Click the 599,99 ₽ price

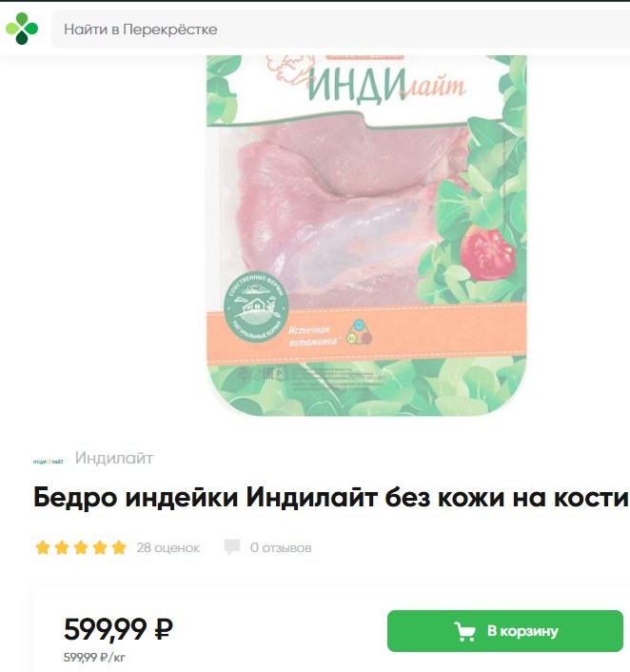coord(118,629)
